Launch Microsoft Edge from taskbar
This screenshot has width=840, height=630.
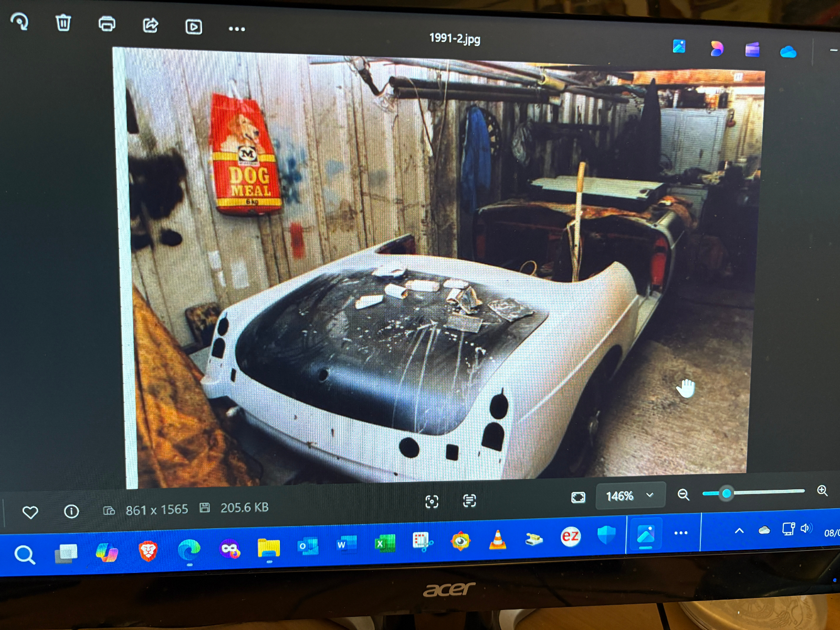pyautogui.click(x=189, y=550)
